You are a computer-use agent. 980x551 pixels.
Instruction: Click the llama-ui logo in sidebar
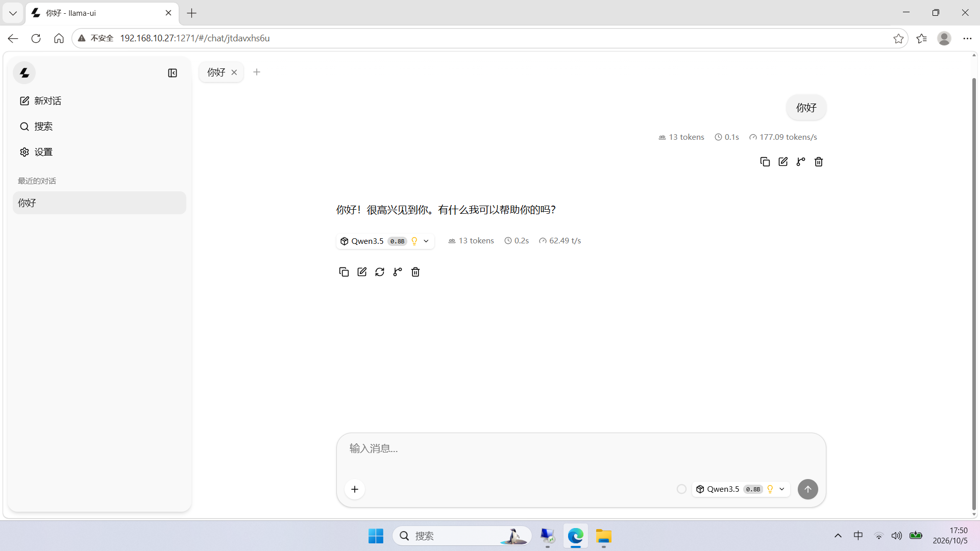(x=24, y=73)
